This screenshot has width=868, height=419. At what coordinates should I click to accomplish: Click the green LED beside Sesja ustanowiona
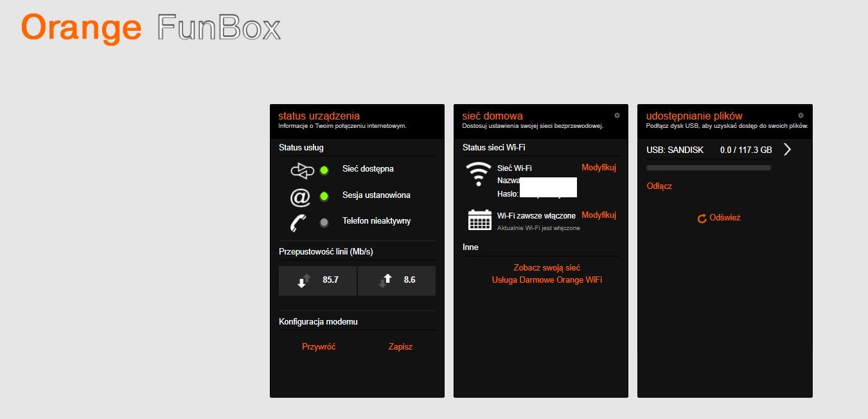coord(324,196)
